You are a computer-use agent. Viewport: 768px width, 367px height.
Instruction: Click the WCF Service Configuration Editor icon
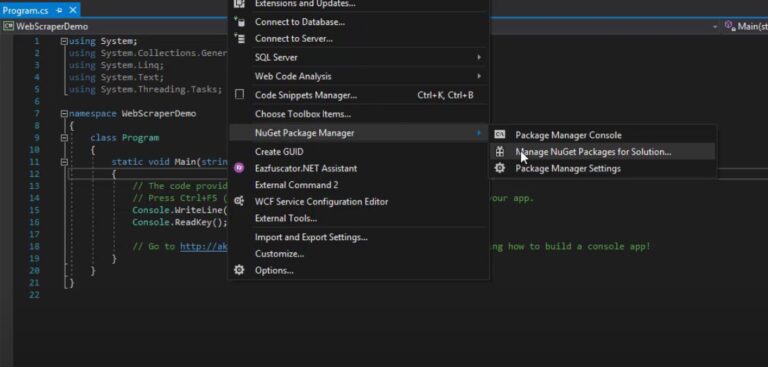(x=239, y=201)
